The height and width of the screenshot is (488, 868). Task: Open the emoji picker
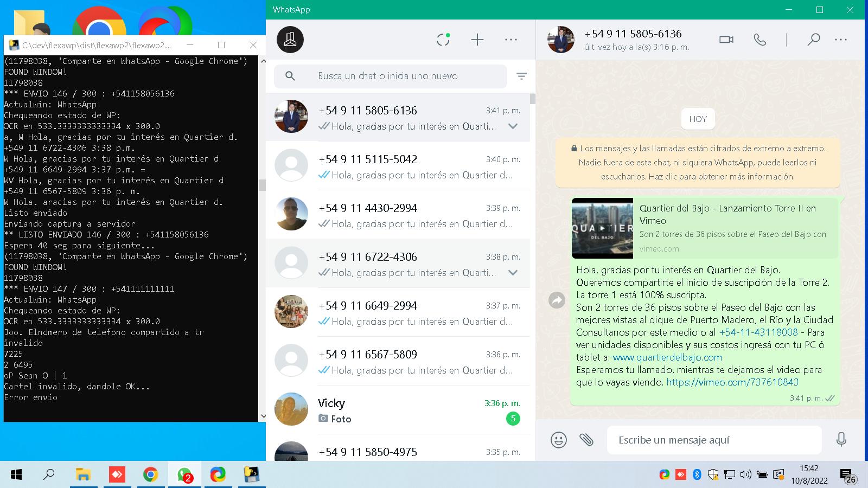pos(559,440)
